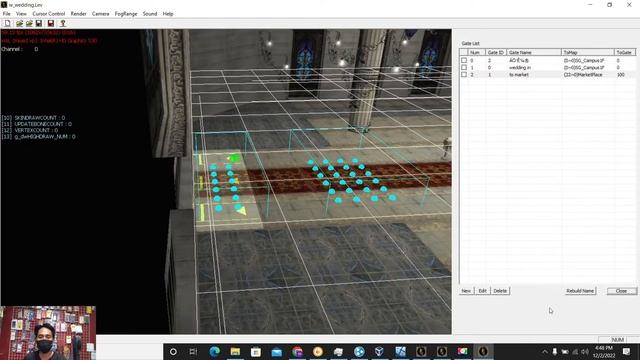640x360 pixels.
Task: Open the FogRange menu
Action: coord(126,14)
